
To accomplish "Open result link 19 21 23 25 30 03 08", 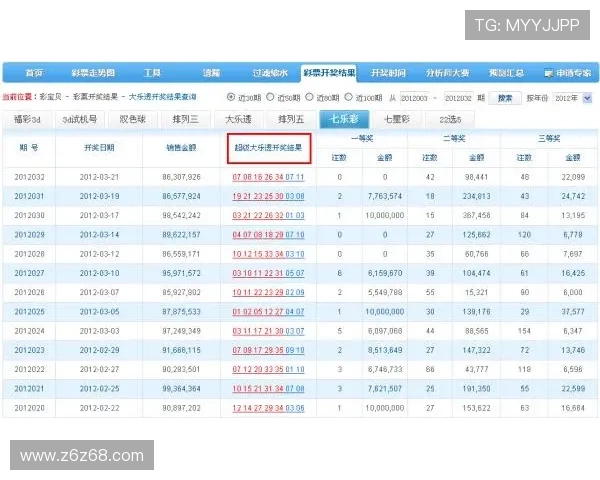I will click(268, 197).
